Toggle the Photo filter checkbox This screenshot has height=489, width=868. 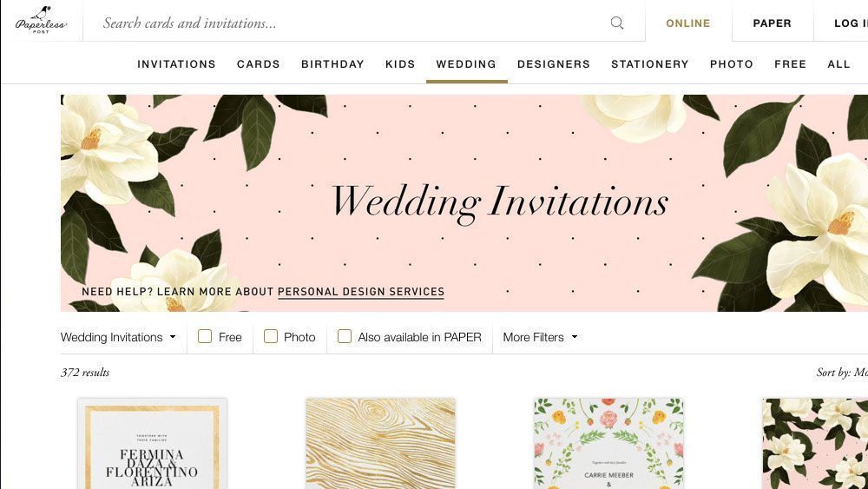[270, 336]
